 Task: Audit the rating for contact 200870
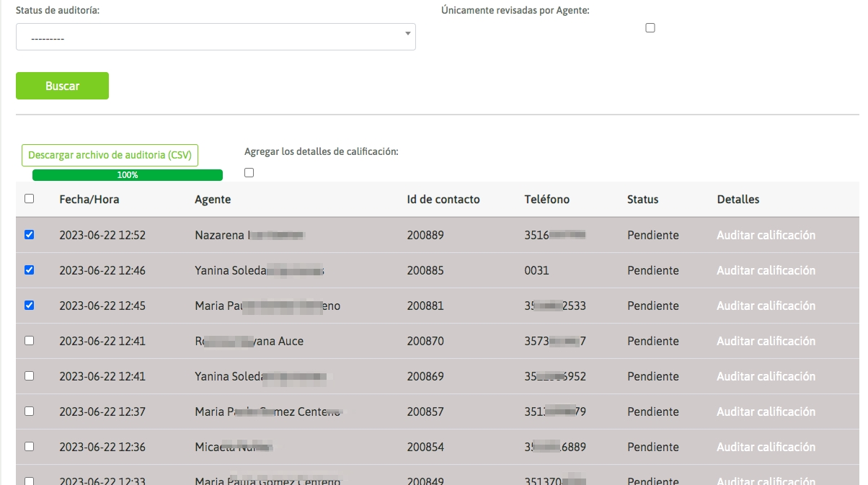[766, 341]
